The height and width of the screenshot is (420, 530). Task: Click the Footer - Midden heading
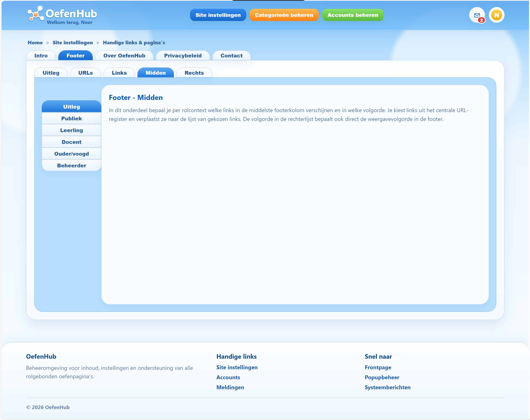point(136,98)
